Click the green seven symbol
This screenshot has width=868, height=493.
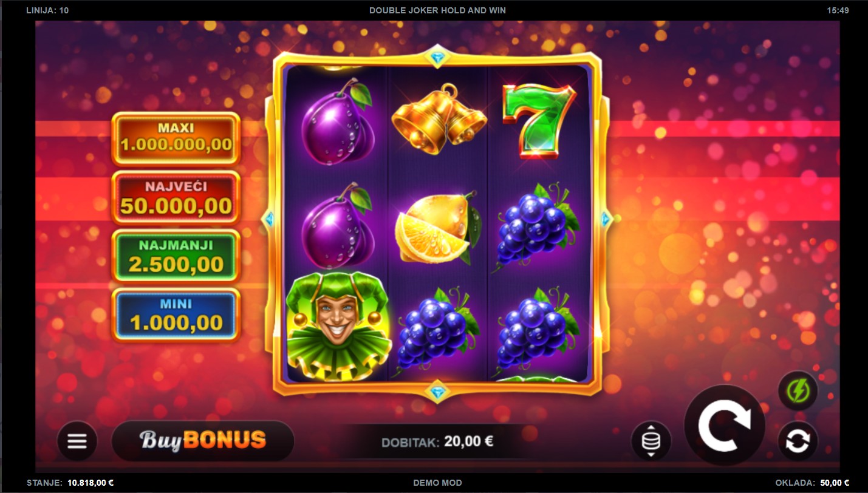(539, 121)
